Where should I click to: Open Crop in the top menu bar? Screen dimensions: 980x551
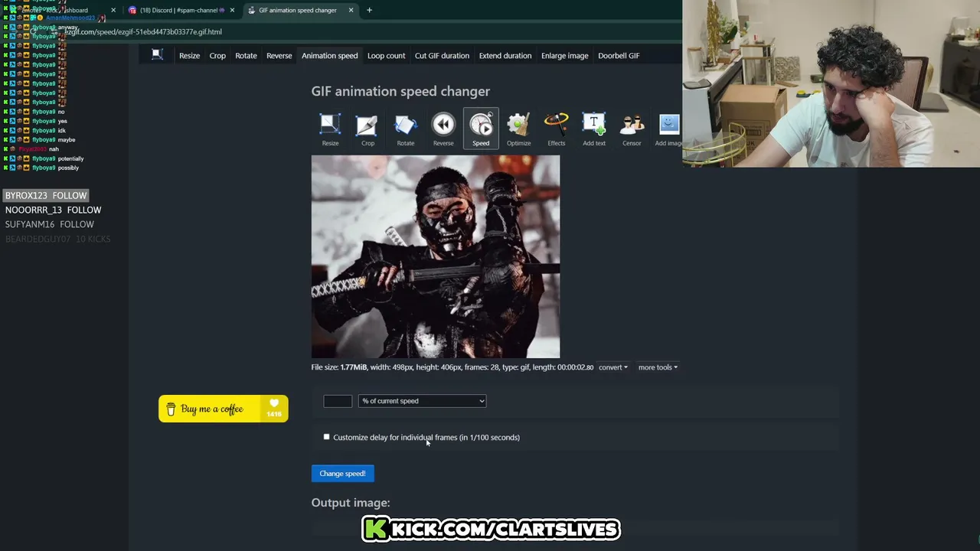pyautogui.click(x=217, y=55)
